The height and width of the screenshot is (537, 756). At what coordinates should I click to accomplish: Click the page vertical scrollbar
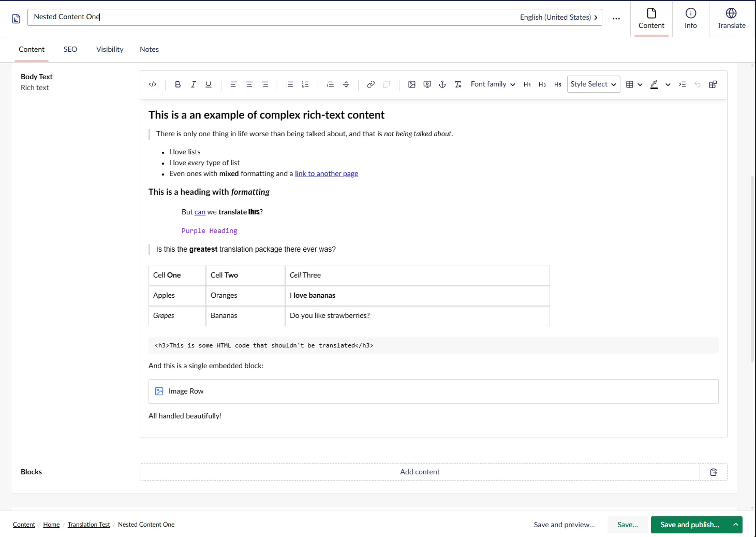pos(752,269)
